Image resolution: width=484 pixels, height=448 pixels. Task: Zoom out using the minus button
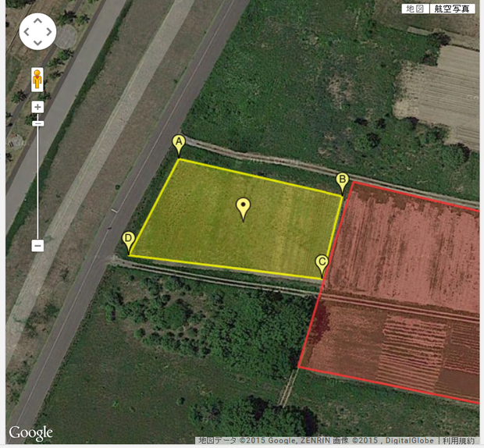37,246
